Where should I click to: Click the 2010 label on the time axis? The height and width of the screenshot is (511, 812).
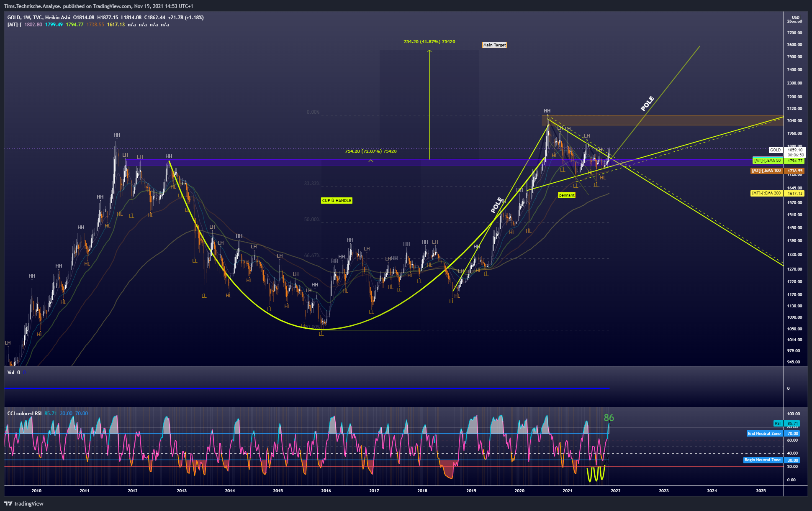36,491
